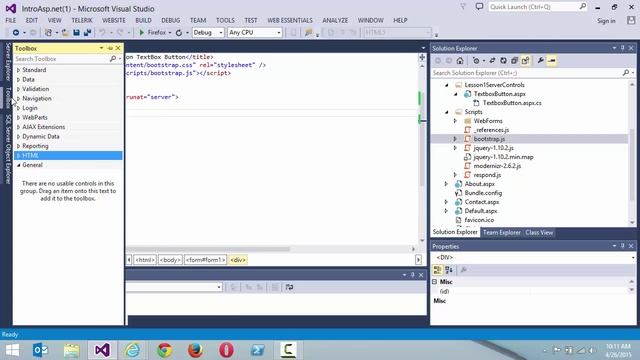Click the Undo toolbar icon

pyautogui.click(x=102, y=32)
